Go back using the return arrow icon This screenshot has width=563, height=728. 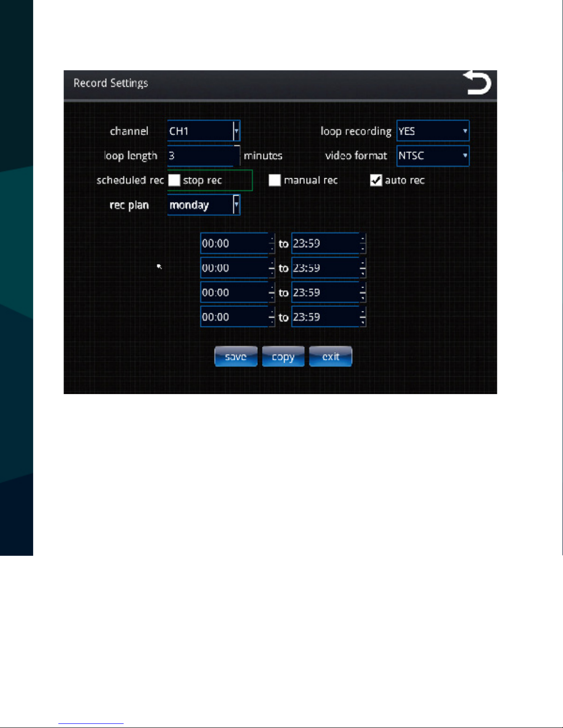[477, 83]
